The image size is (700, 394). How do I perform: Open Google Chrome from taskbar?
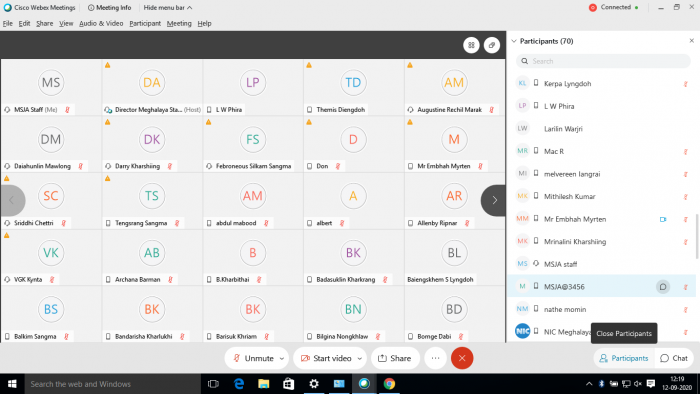point(389,384)
